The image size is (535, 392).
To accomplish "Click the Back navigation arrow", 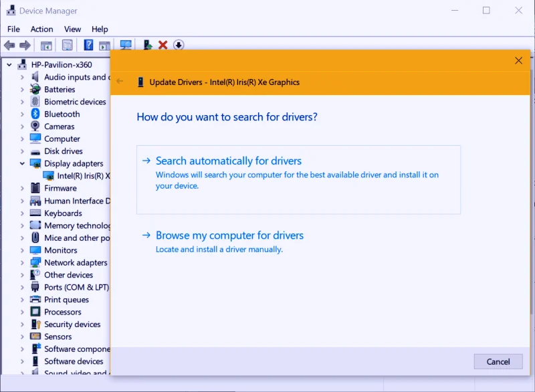I will tap(9, 45).
